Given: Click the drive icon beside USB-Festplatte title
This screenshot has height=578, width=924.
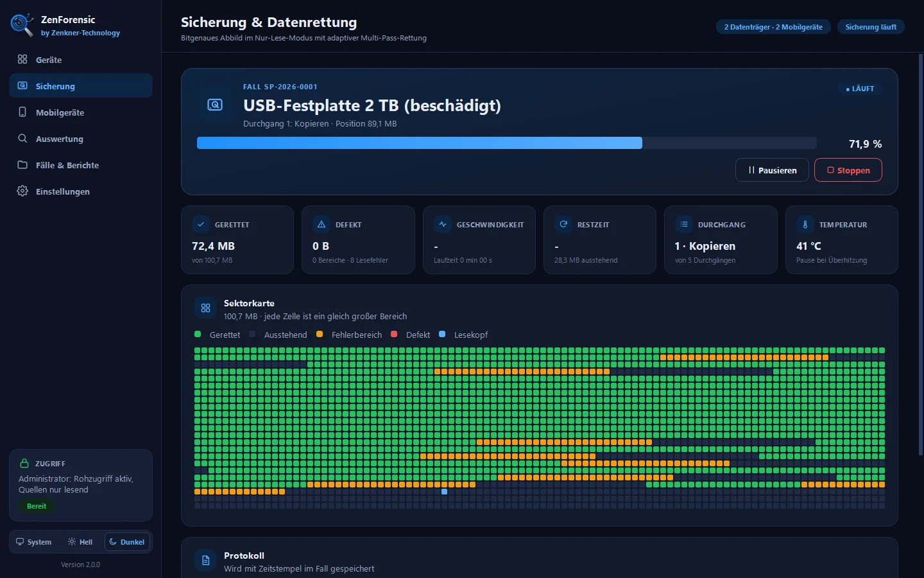Looking at the screenshot, I should click(x=215, y=105).
